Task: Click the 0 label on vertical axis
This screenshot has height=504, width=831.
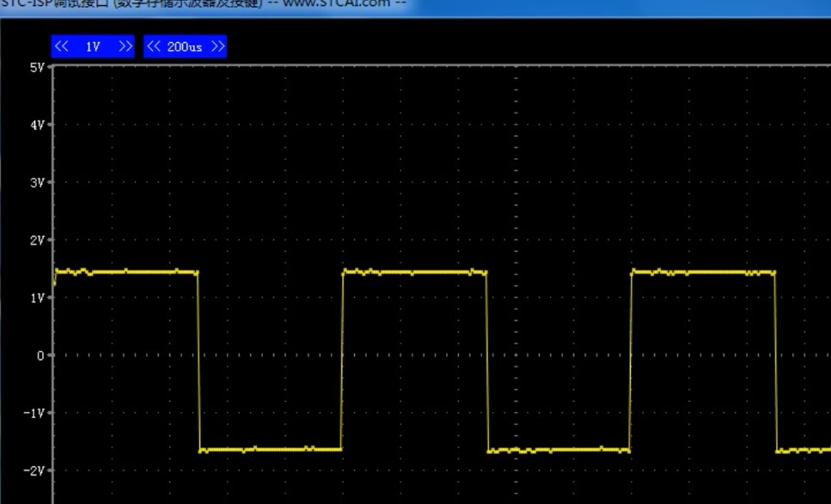Action: point(40,355)
